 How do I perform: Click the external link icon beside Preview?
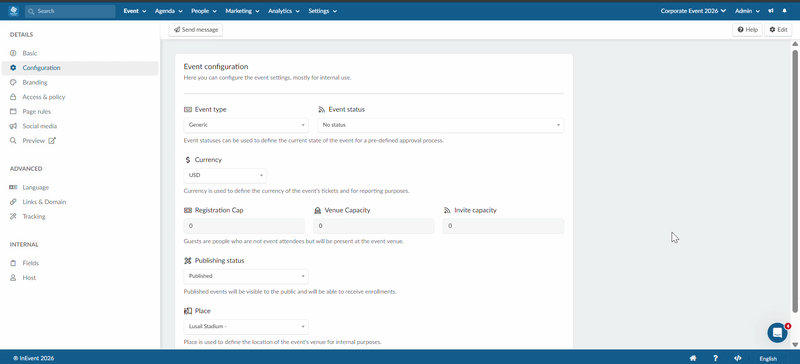tap(52, 141)
